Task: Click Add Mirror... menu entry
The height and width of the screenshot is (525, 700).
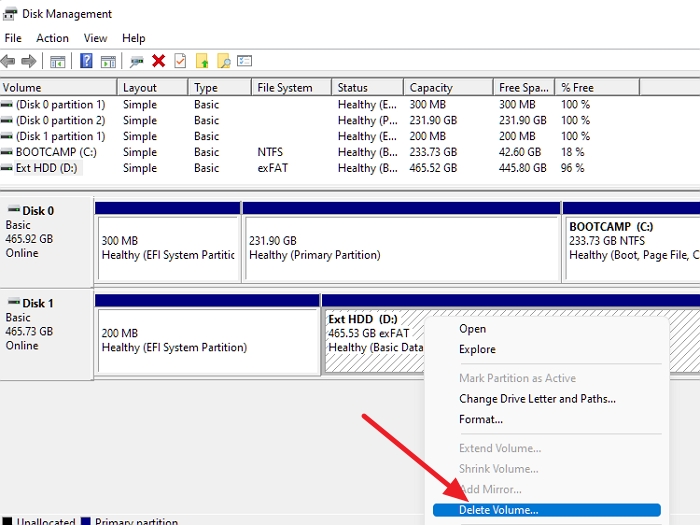Action: coord(547,489)
